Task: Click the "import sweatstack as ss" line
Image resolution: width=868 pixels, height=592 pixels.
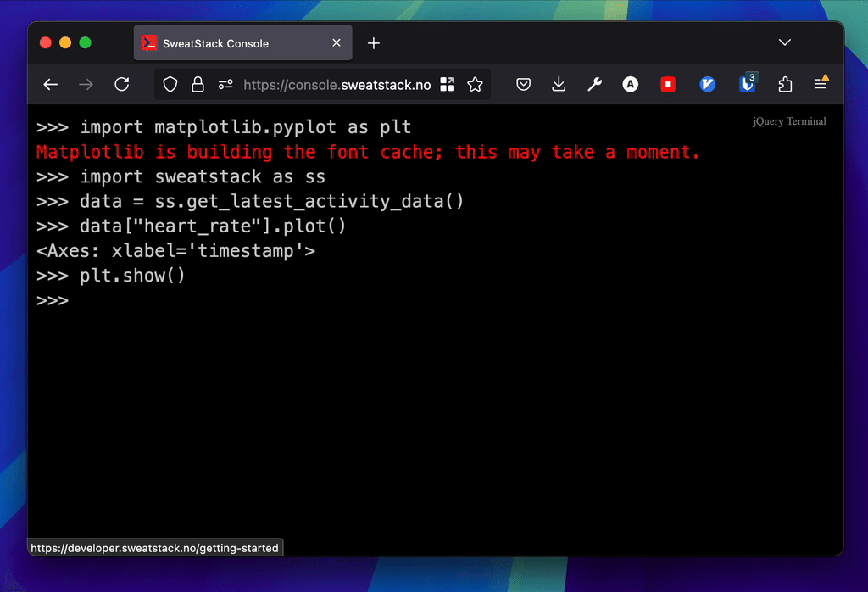Action: coord(181,176)
